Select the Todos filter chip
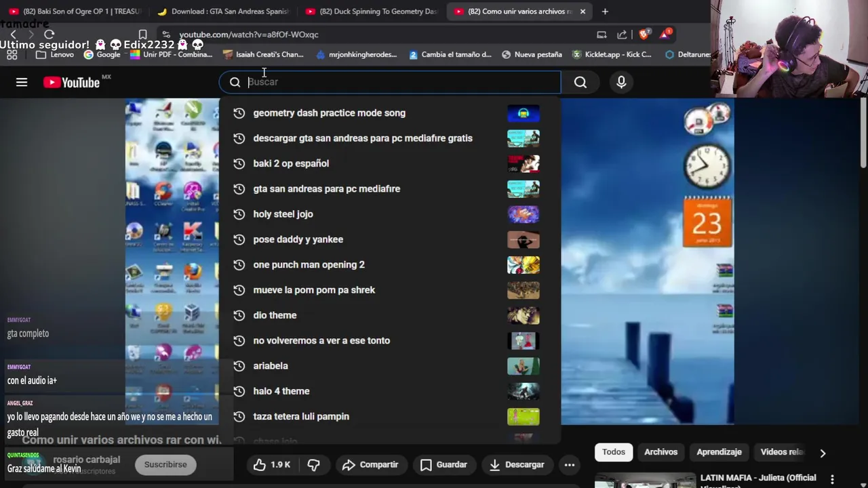This screenshot has width=868, height=488. click(614, 452)
